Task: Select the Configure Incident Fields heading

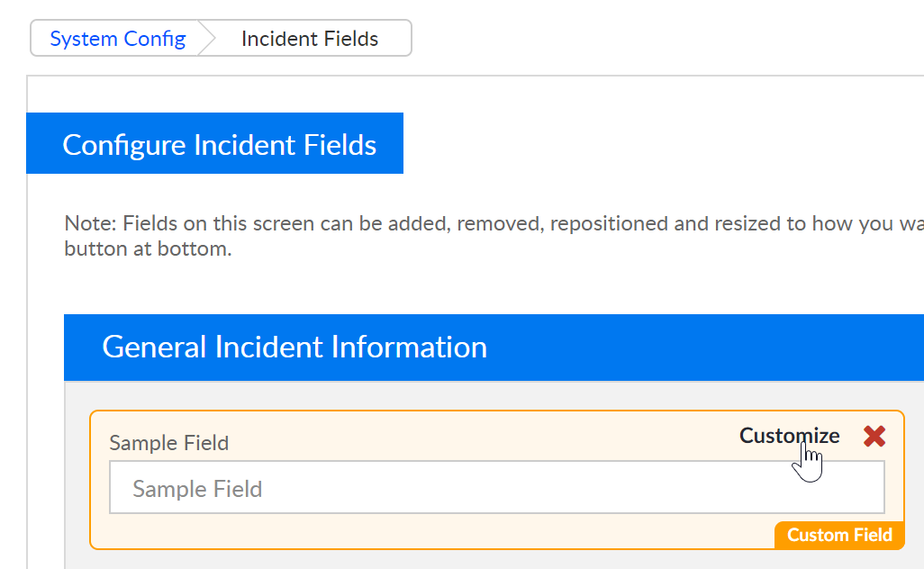Action: click(x=219, y=144)
